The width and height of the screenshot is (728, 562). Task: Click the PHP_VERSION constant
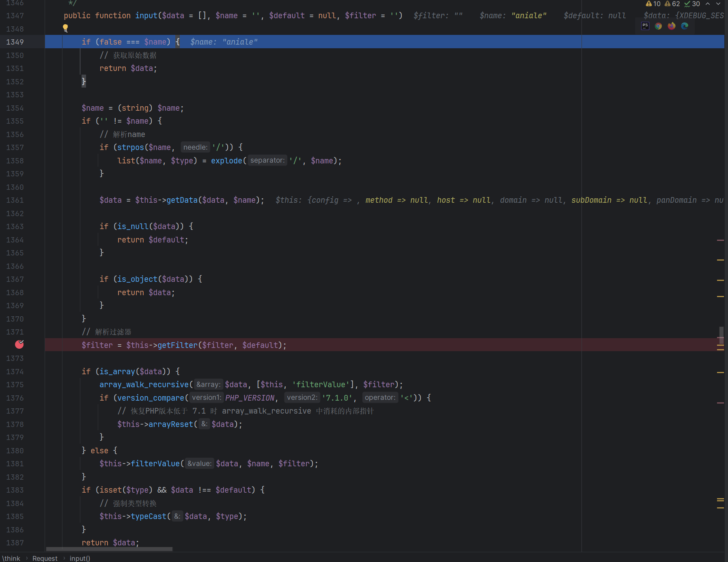pyautogui.click(x=250, y=398)
